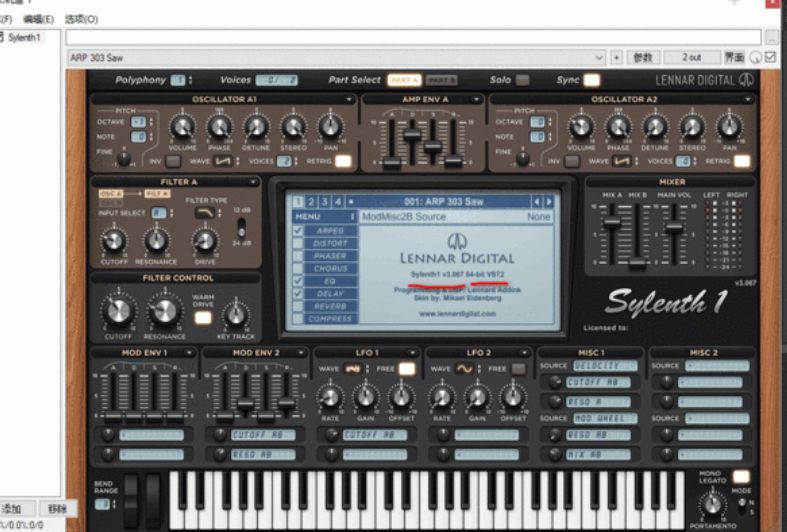Click Filter A Resonance knob
This screenshot has height=532, width=787.
tap(156, 241)
